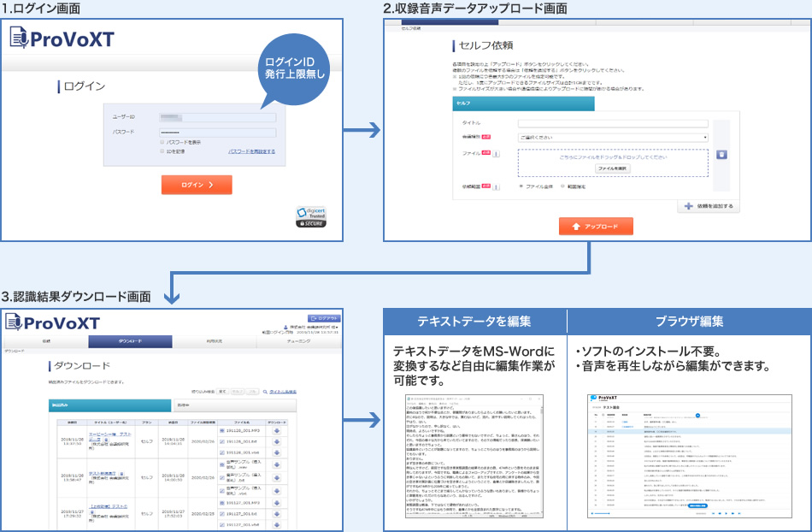812x532 pixels.
Task: Click the パスワードを再設定する link
Action: click(251, 151)
